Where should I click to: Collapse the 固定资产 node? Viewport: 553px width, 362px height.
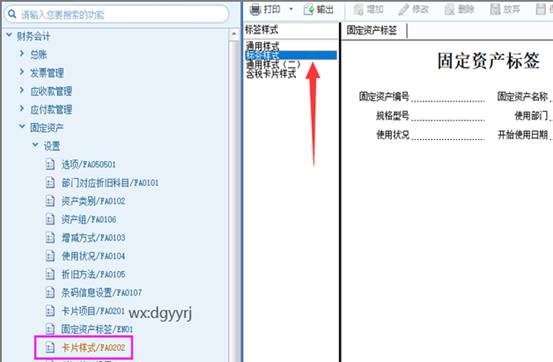click(22, 126)
